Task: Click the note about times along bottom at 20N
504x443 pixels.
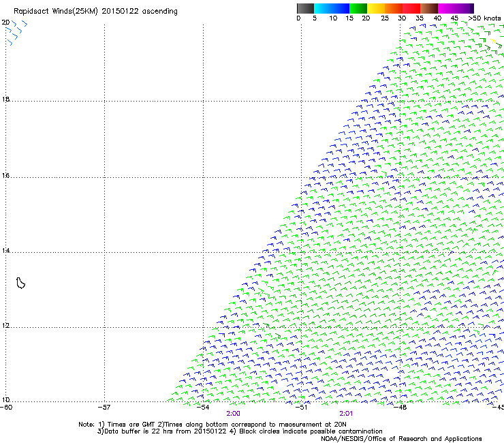Action: pyautogui.click(x=252, y=425)
